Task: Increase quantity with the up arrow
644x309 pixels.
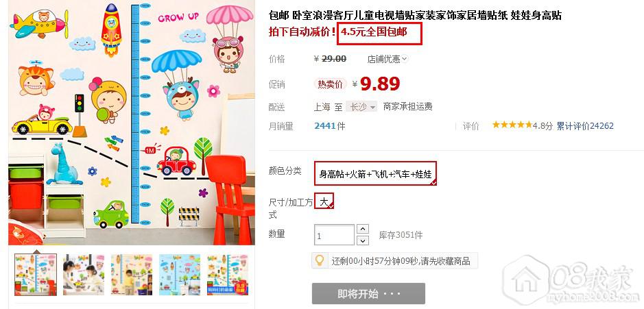Action: [363, 229]
